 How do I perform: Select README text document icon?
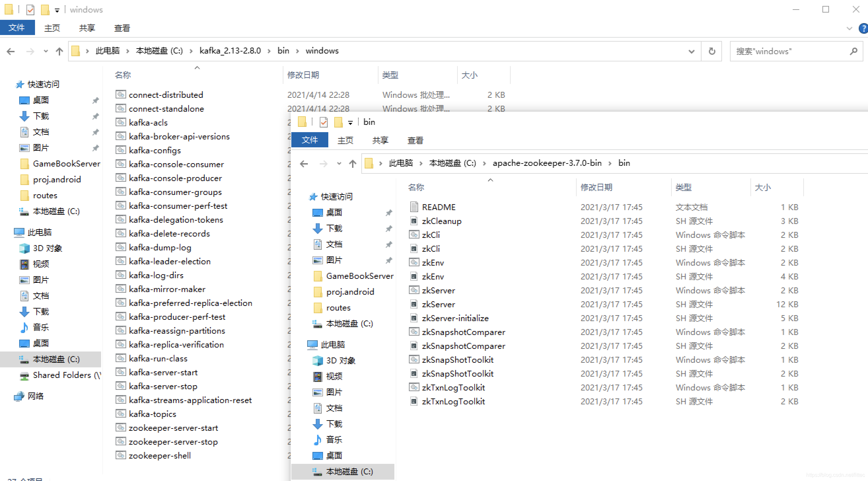click(x=414, y=207)
